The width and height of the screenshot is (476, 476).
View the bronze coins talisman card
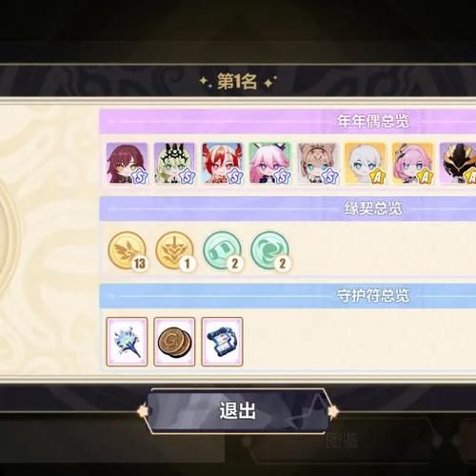pyautogui.click(x=174, y=342)
